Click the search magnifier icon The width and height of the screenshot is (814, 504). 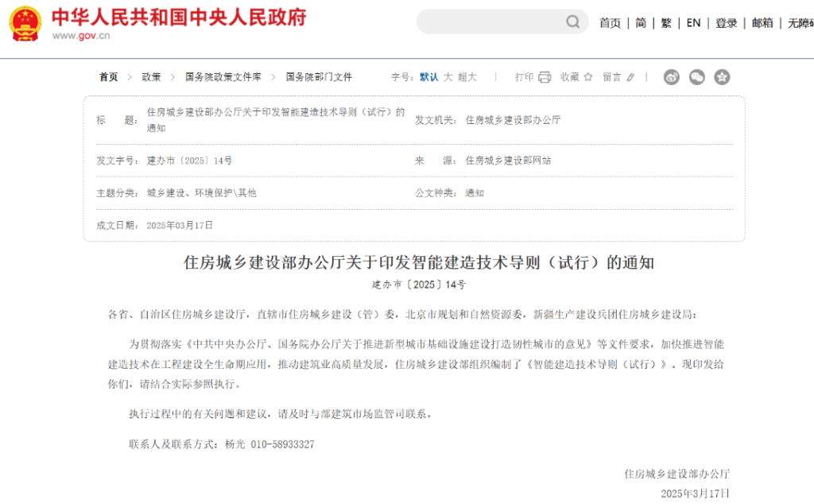572,22
